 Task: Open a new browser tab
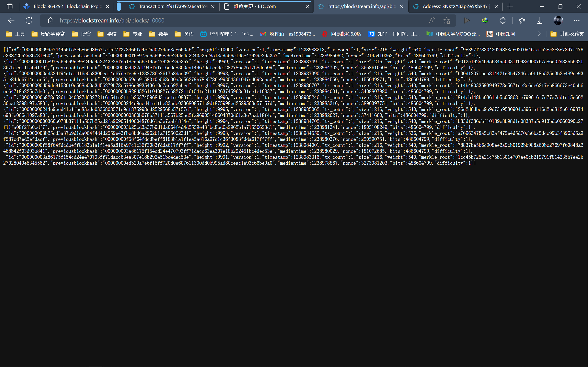point(510,7)
